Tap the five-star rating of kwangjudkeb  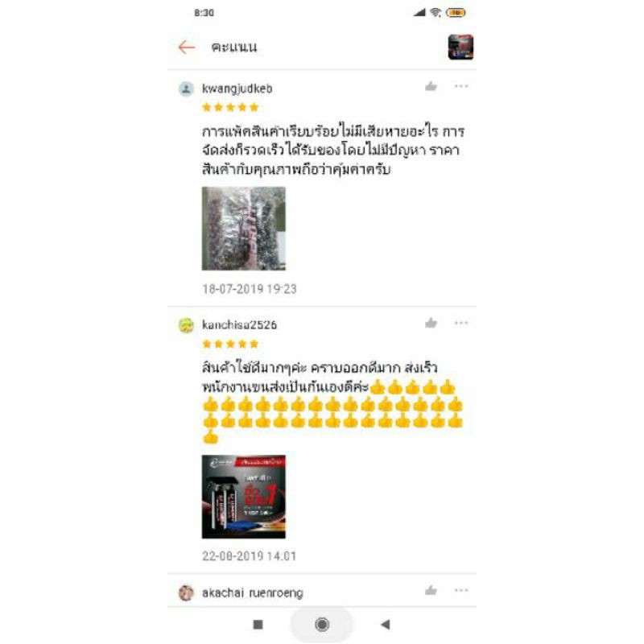[230, 108]
